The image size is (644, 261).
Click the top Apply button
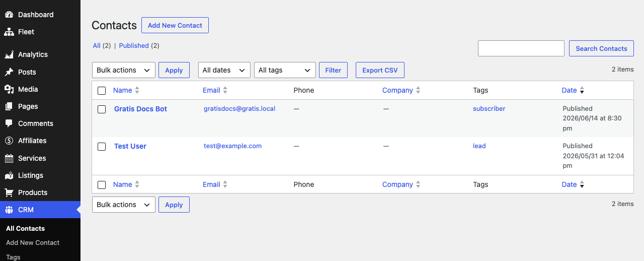point(174,70)
